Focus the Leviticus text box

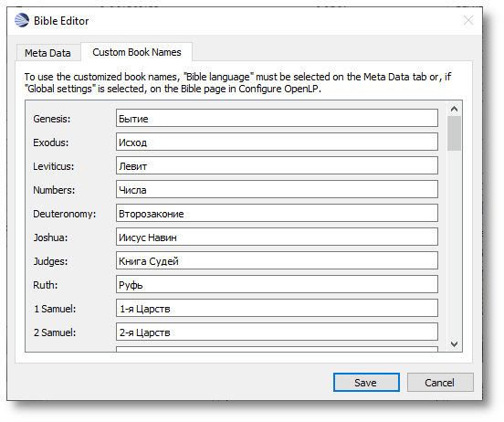click(277, 165)
